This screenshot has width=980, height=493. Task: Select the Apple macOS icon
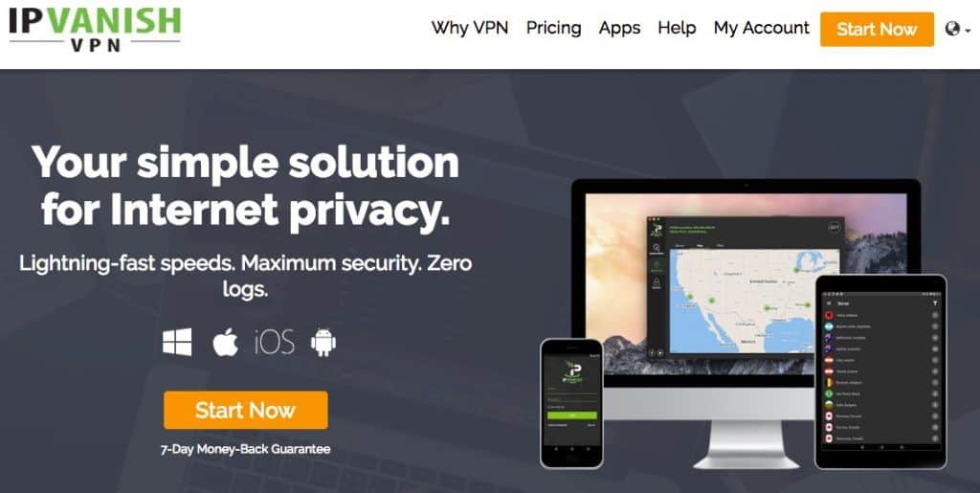coord(226,343)
